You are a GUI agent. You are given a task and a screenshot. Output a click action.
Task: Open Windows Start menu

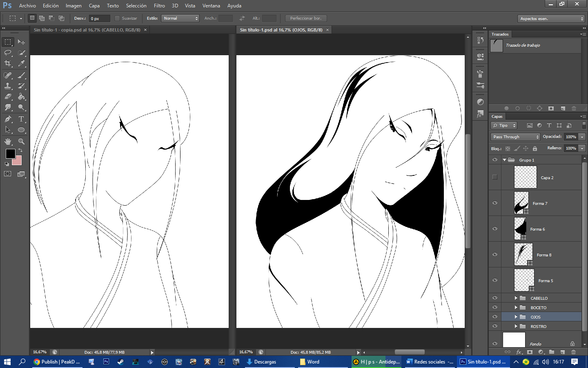tap(7, 362)
